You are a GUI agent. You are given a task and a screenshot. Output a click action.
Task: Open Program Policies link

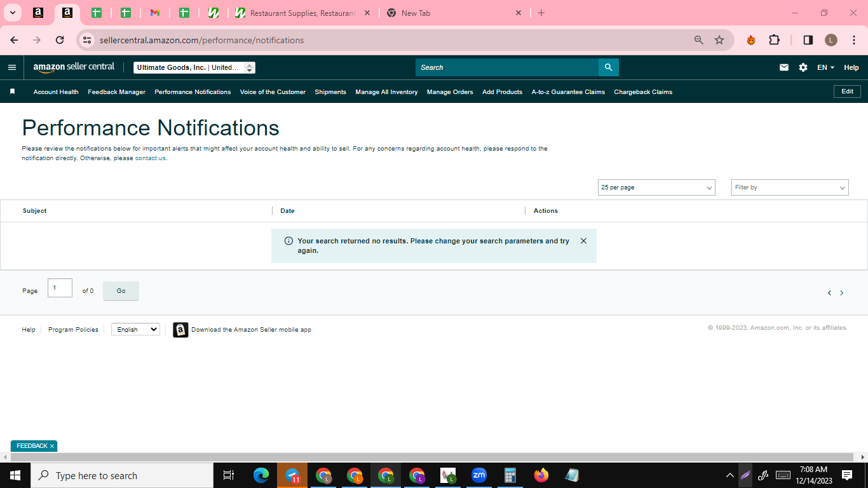click(73, 330)
